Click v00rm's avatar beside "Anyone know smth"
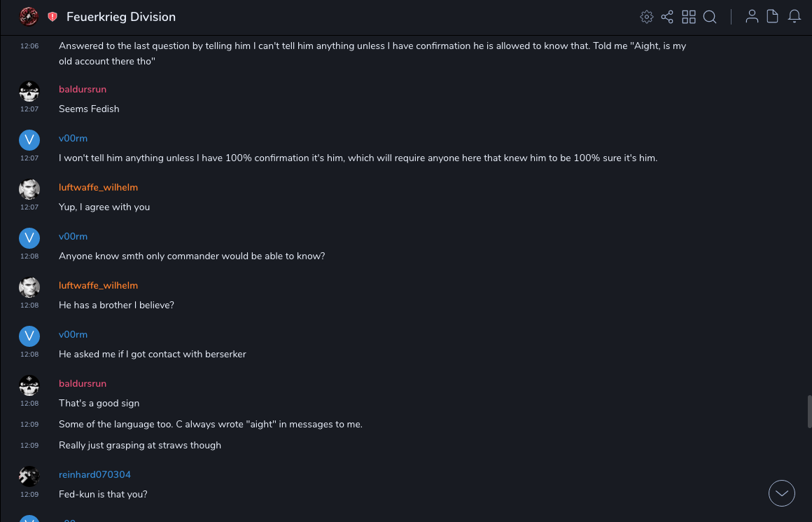 point(29,238)
